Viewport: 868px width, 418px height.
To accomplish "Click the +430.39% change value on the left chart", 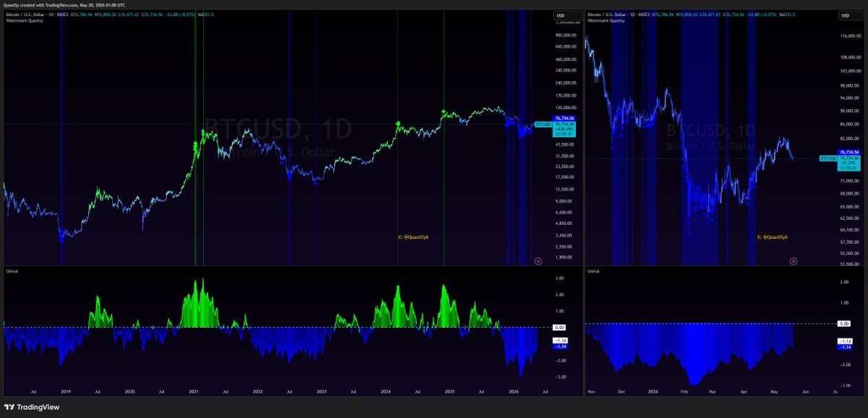I will [x=563, y=129].
